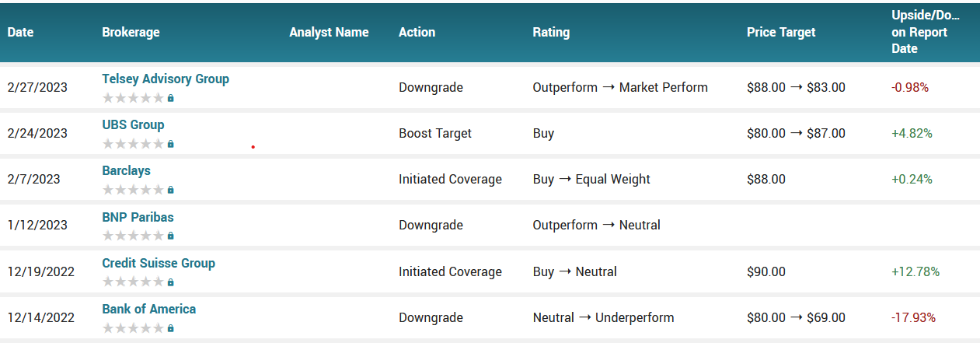
Task: Click the Outperform → Market Perform rating
Action: click(620, 87)
